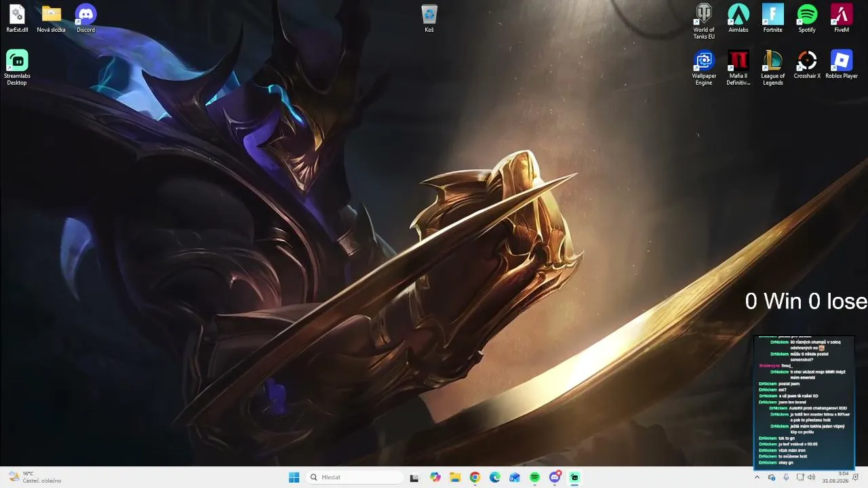Image resolution: width=868 pixels, height=488 pixels.
Task: Select the Wallpaper Engine desktop icon
Action: point(704,68)
